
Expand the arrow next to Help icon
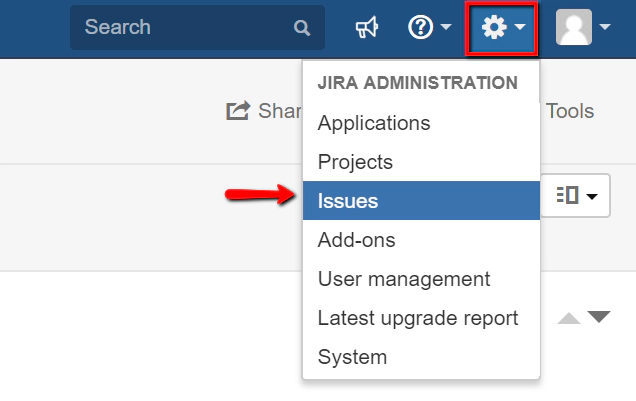click(x=446, y=27)
